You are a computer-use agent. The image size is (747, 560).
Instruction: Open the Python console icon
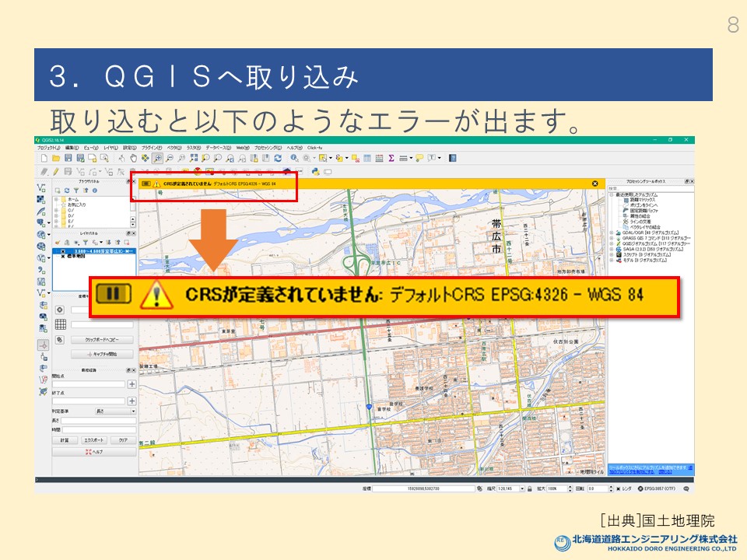316,171
